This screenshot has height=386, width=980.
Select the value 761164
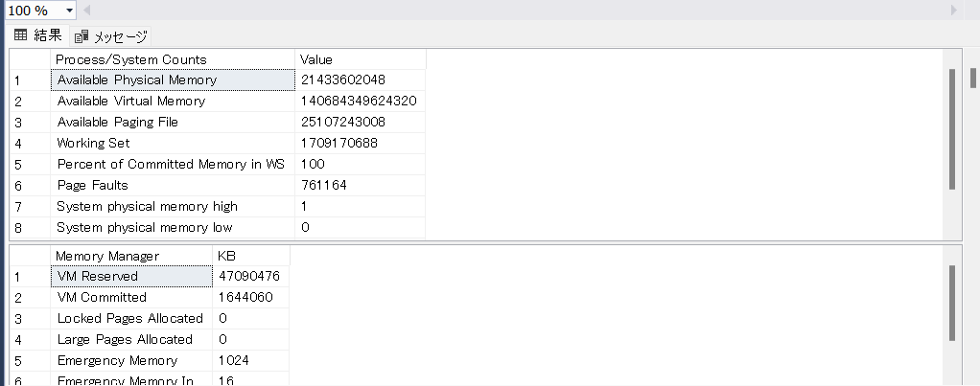(360, 186)
